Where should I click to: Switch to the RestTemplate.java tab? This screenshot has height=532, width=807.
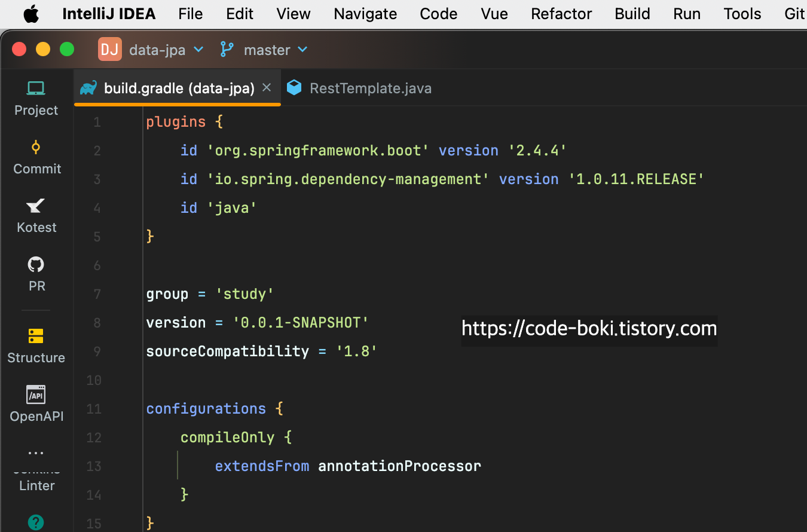pos(359,88)
